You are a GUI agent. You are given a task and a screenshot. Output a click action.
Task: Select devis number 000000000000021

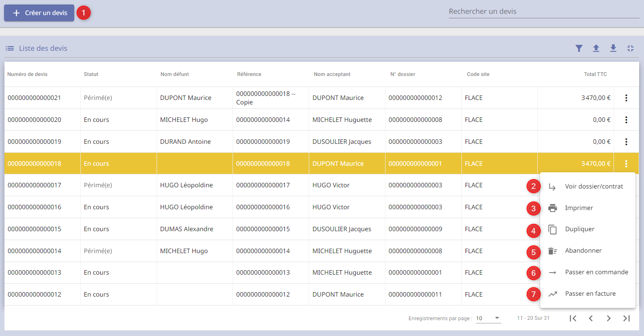click(34, 98)
